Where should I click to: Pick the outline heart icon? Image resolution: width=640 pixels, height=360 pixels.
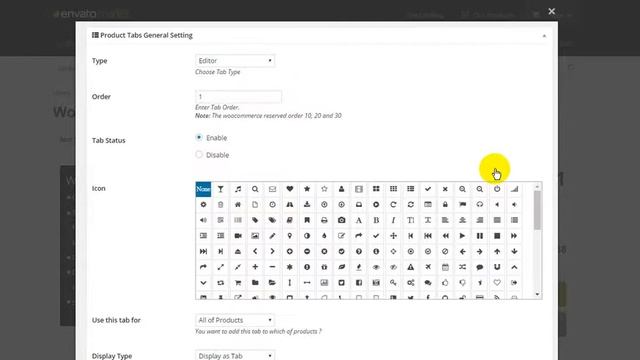[497, 282]
